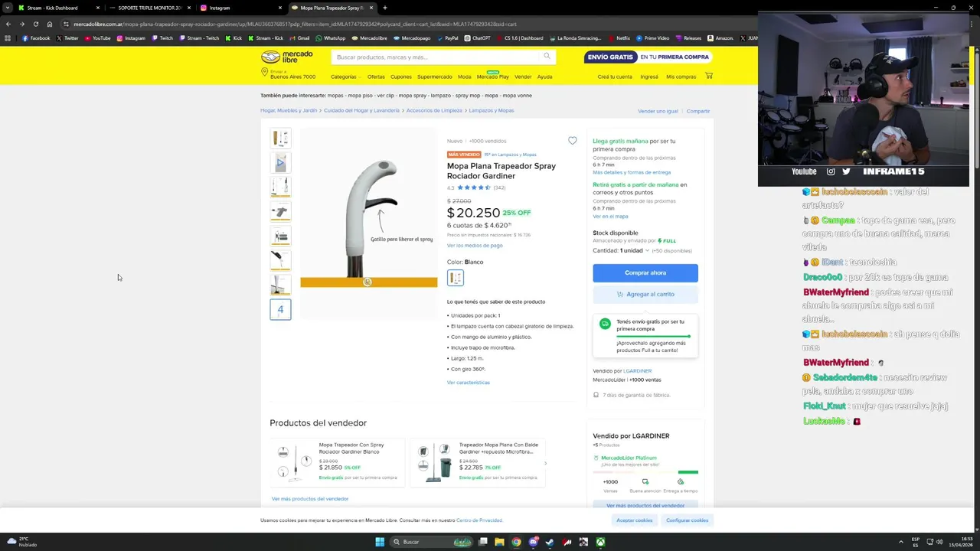Click next arrow in seller products carousel

545,463
